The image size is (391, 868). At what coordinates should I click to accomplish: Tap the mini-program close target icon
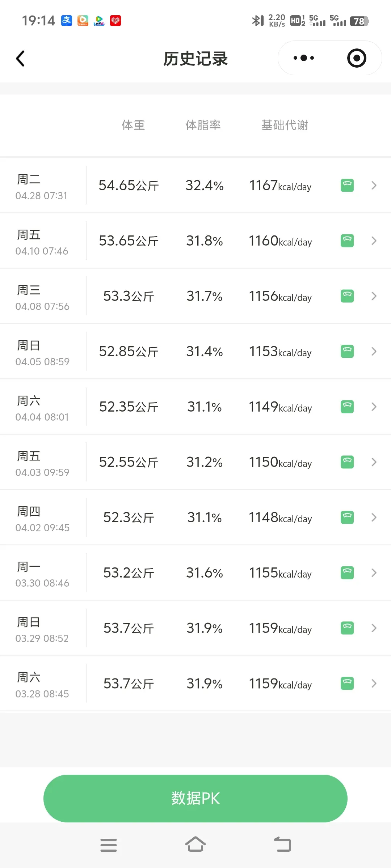coord(357,58)
